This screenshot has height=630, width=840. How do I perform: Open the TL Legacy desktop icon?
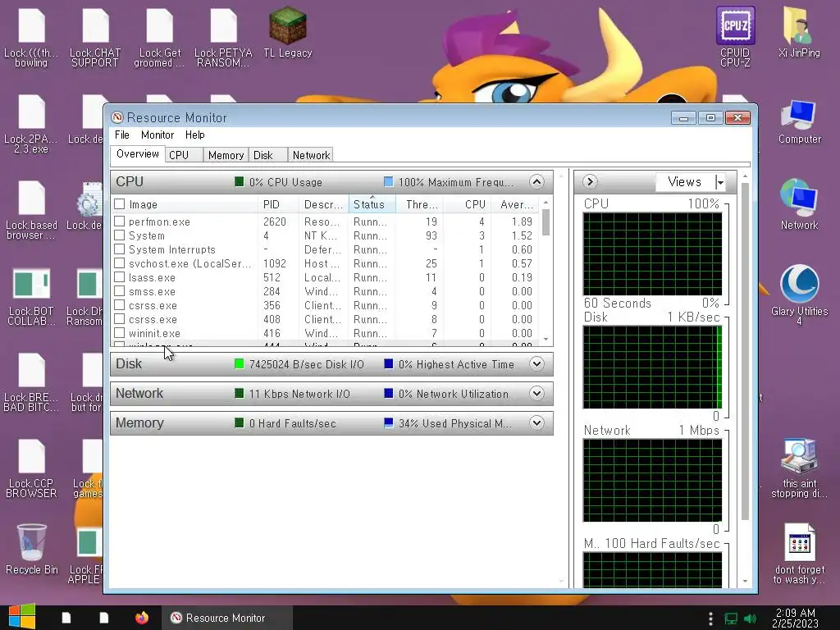click(288, 32)
